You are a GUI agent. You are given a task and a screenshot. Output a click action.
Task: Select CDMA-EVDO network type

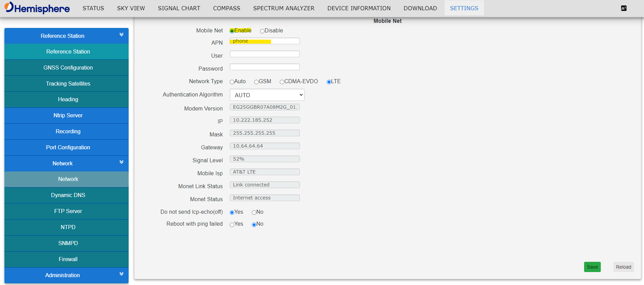click(282, 82)
